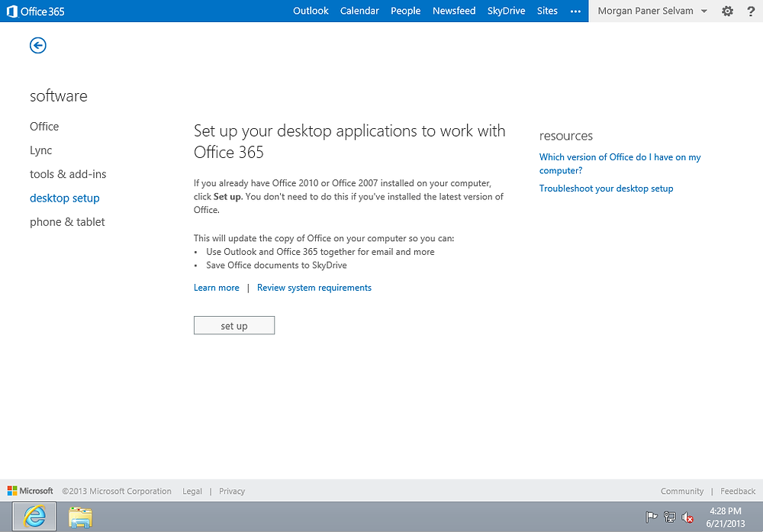Click the Microsoft logo in footer
763x532 pixels.
coord(31,491)
